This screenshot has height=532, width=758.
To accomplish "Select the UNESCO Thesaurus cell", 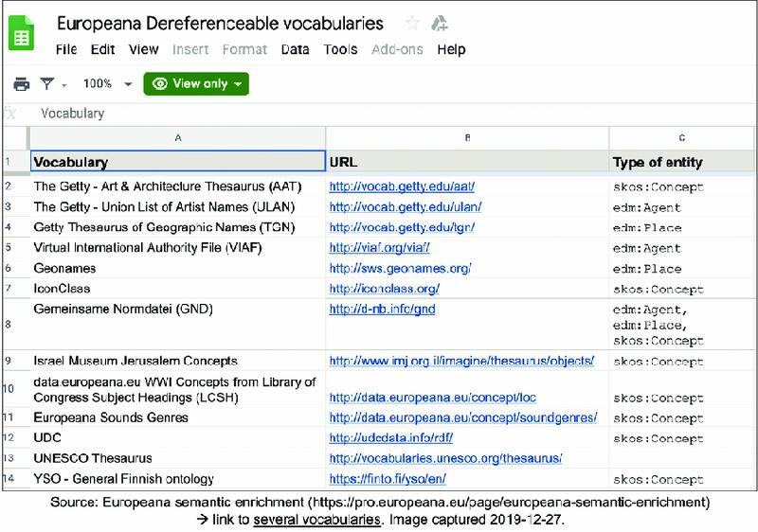I will (x=177, y=458).
